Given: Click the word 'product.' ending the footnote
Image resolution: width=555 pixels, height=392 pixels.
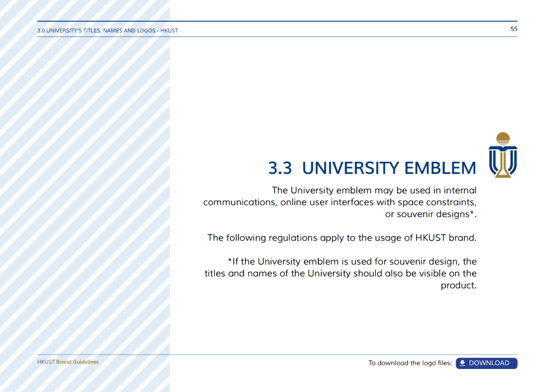Looking at the screenshot, I should pos(458,286).
